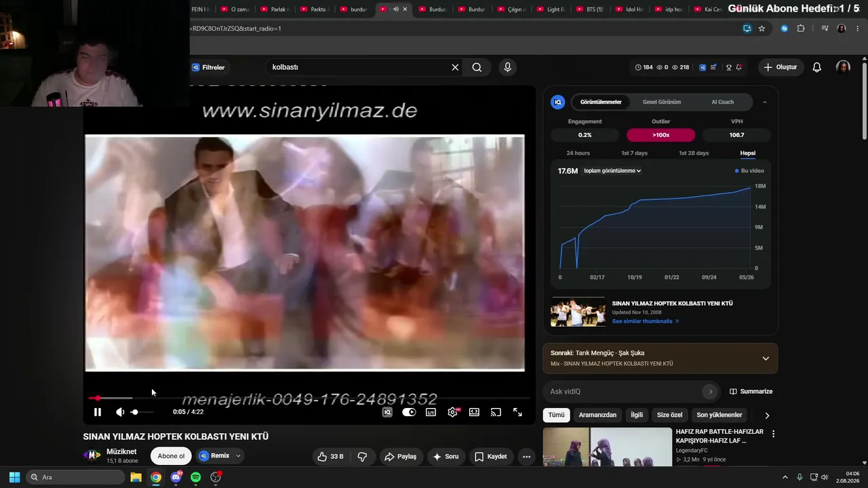Select the Size özel filter chip
The image size is (868, 488).
tap(669, 415)
